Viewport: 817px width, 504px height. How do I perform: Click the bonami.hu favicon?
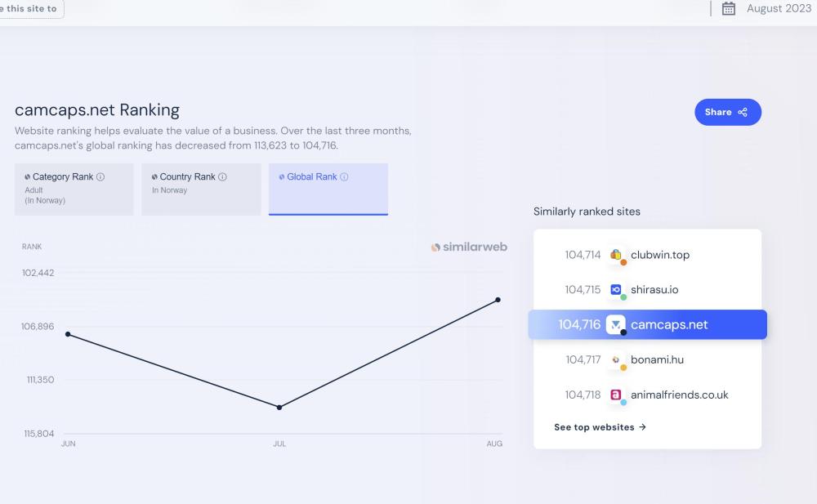click(x=616, y=359)
